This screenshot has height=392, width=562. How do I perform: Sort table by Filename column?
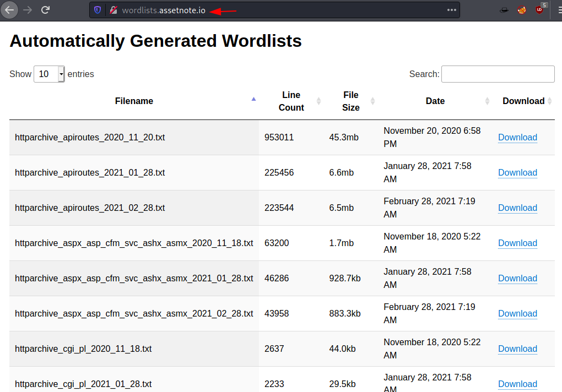(134, 101)
